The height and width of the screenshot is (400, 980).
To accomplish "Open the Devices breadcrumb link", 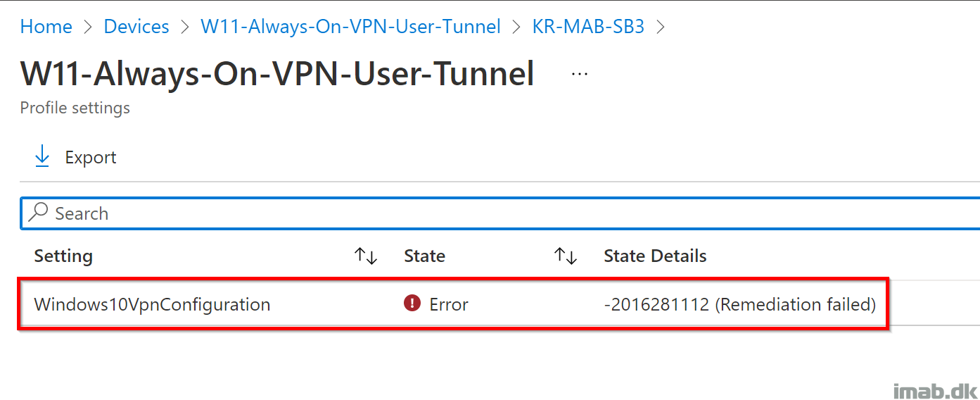I will tap(136, 27).
